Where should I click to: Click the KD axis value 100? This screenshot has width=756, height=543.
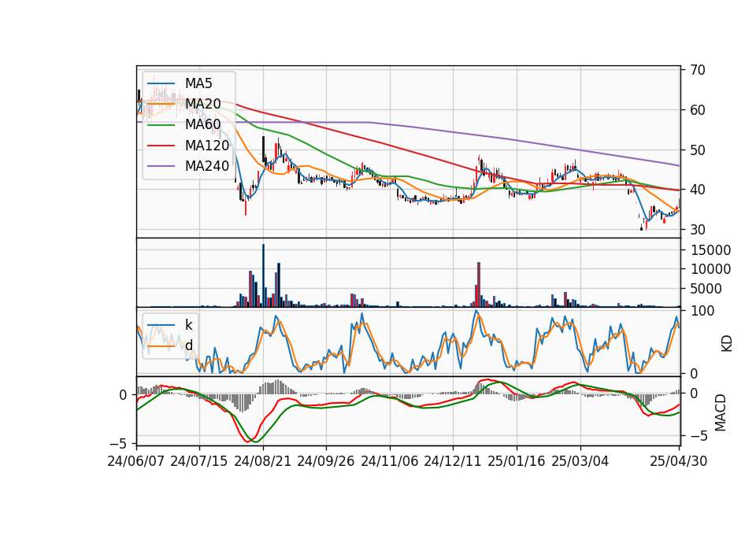[702, 311]
